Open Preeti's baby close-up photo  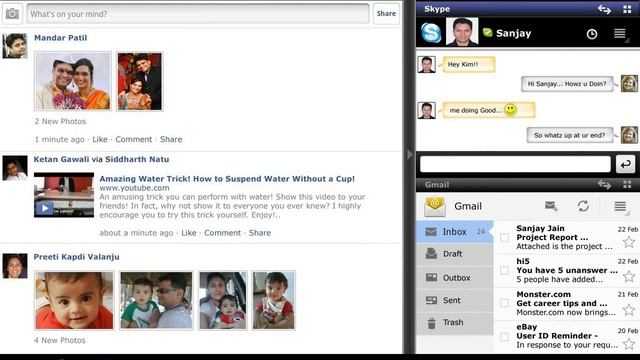click(x=74, y=300)
